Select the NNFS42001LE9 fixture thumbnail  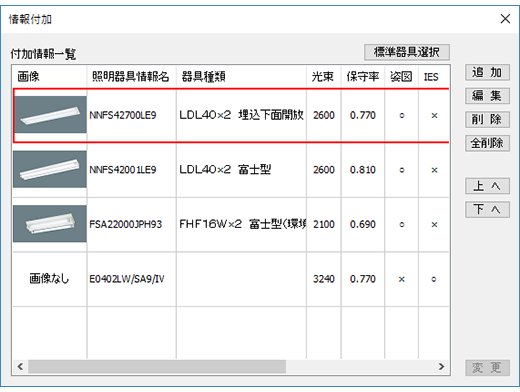pos(50,169)
